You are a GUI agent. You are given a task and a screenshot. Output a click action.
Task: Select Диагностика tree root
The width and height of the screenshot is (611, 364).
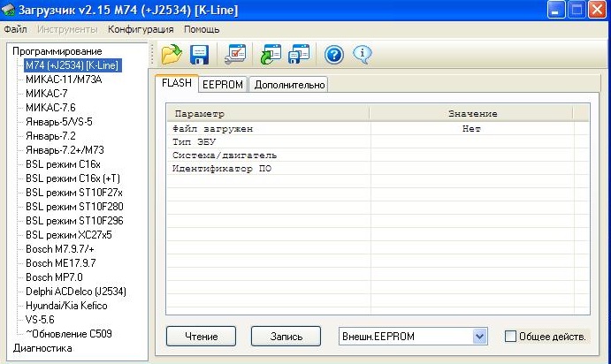coord(42,348)
